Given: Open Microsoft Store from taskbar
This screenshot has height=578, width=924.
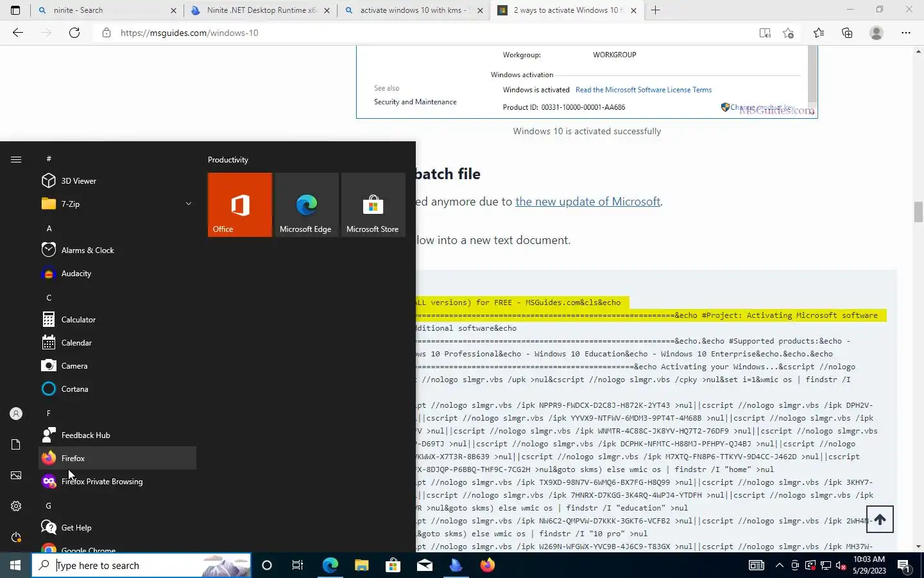Looking at the screenshot, I should click(393, 565).
